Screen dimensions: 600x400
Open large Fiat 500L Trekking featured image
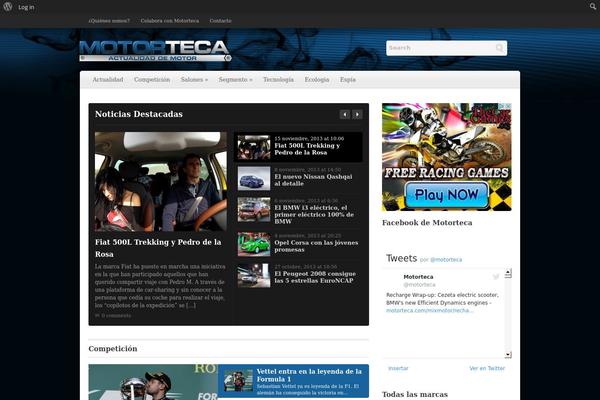161,181
